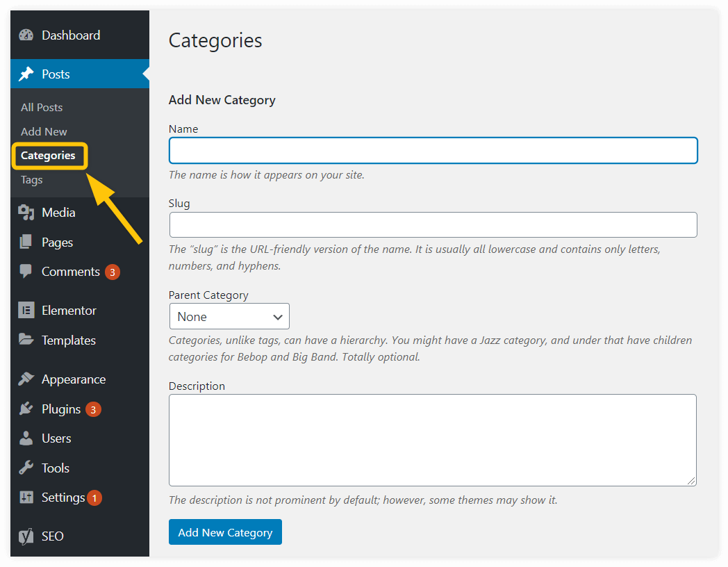Click the Tools wrench icon

click(26, 468)
